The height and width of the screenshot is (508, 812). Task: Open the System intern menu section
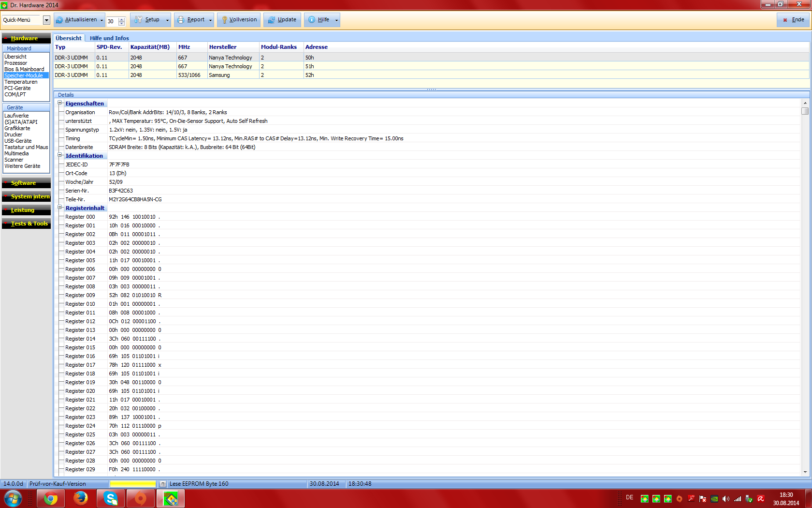26,196
